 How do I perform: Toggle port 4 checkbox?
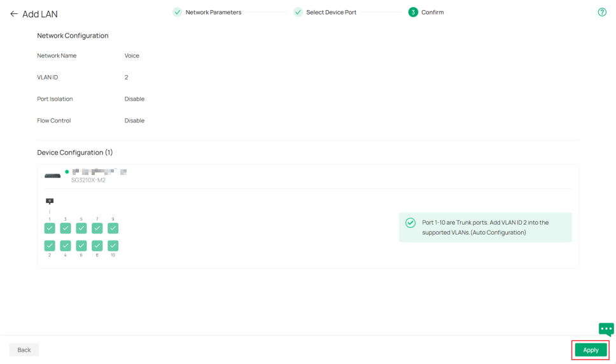(65, 246)
